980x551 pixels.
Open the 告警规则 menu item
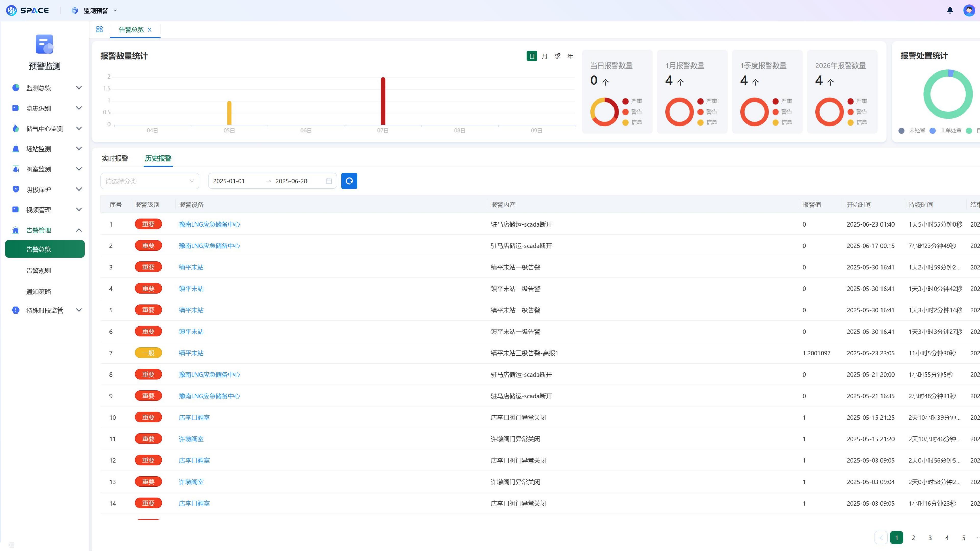(39, 270)
